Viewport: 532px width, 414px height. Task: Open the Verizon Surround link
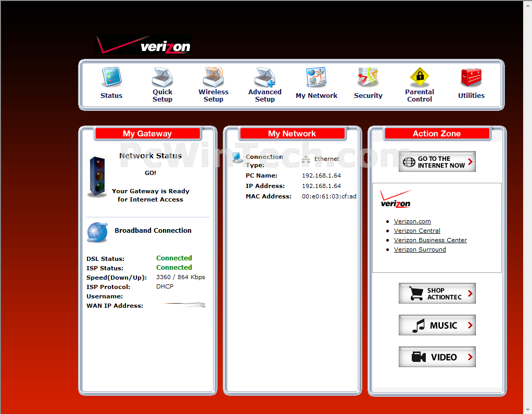coord(420,249)
